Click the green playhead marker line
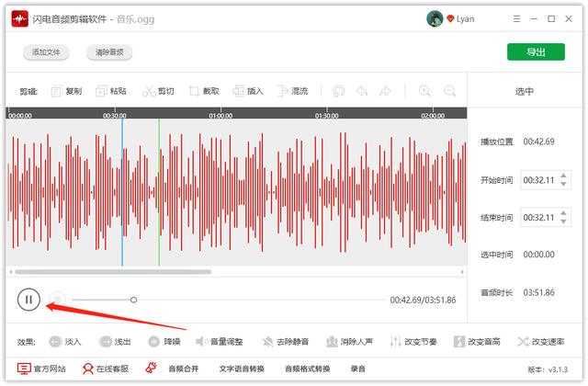 159,192
